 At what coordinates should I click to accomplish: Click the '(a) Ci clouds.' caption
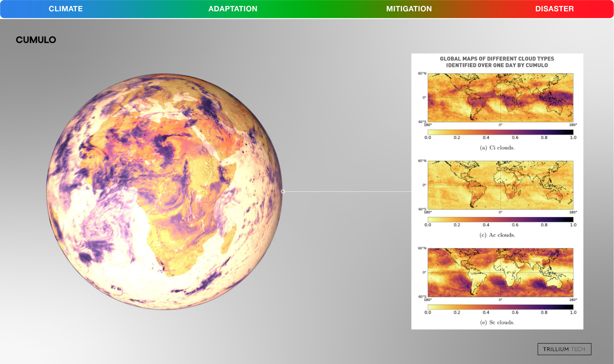click(x=497, y=148)
